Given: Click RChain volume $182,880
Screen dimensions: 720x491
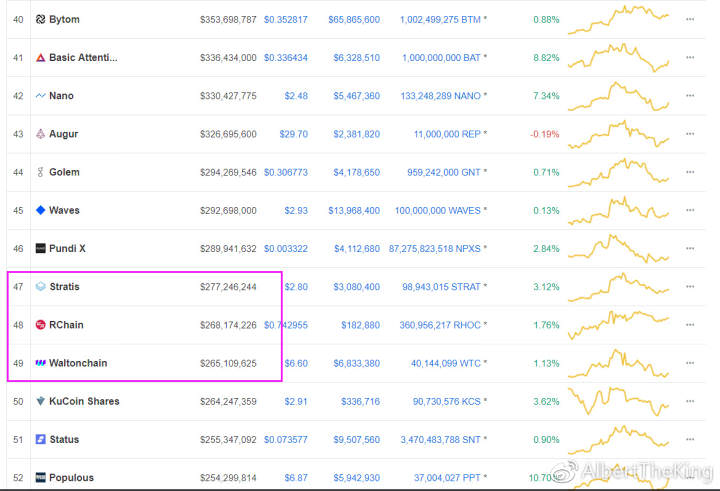Looking at the screenshot, I should [x=360, y=325].
